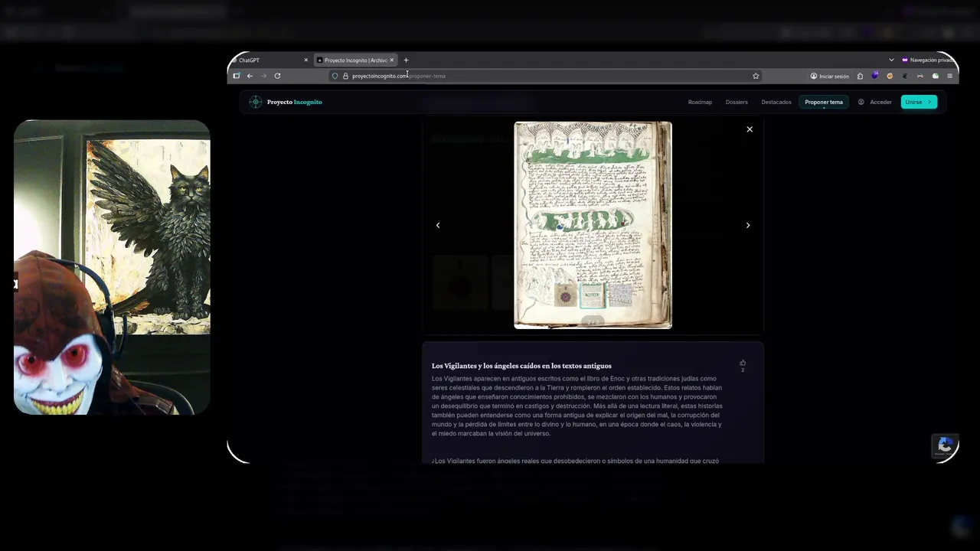Show the next image in the lightbox
Image resolution: width=980 pixels, height=551 pixels.
[748, 225]
